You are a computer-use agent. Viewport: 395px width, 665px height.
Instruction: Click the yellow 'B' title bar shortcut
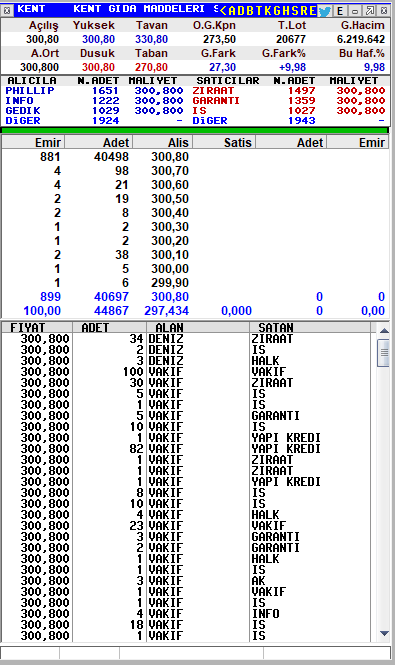[250, 11]
